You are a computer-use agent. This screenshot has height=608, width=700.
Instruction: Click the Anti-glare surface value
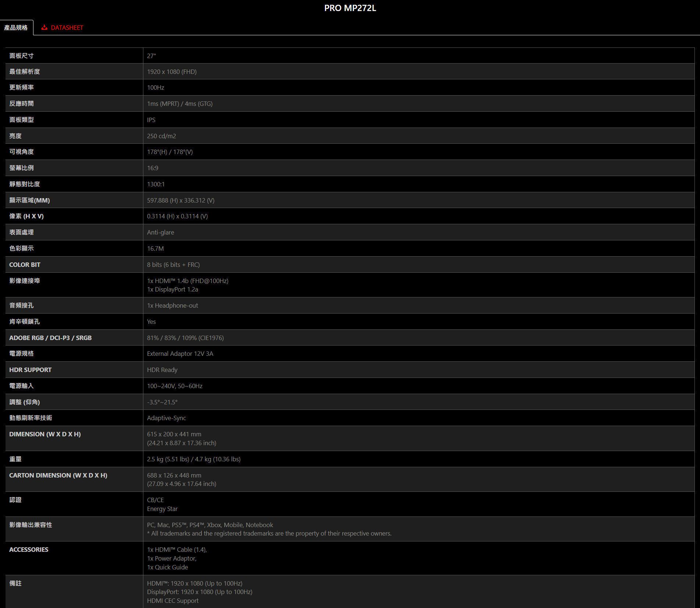pyautogui.click(x=161, y=232)
